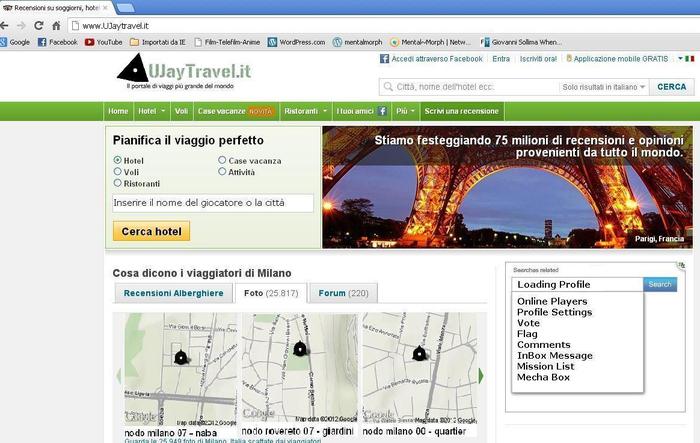Open the language dropdown arrow near flag
This screenshot has width=700, height=443.
(x=680, y=59)
